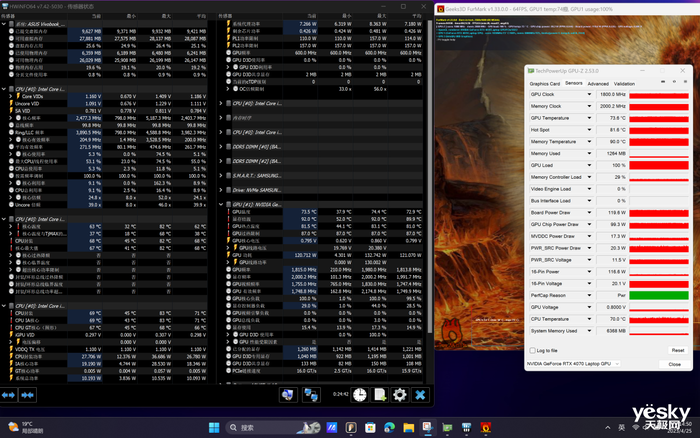Image resolution: width=700 pixels, height=438 pixels.
Task: Click HWiNFO blue X close-sensors icon
Action: point(420,395)
